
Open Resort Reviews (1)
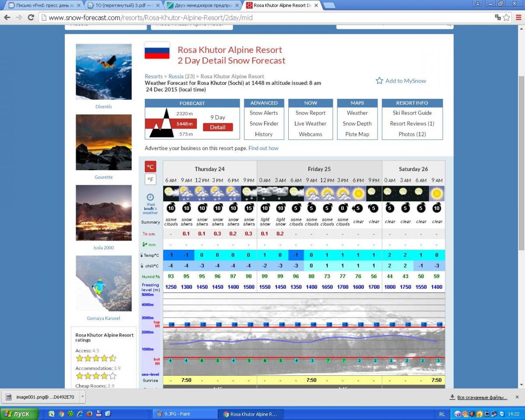tap(412, 123)
